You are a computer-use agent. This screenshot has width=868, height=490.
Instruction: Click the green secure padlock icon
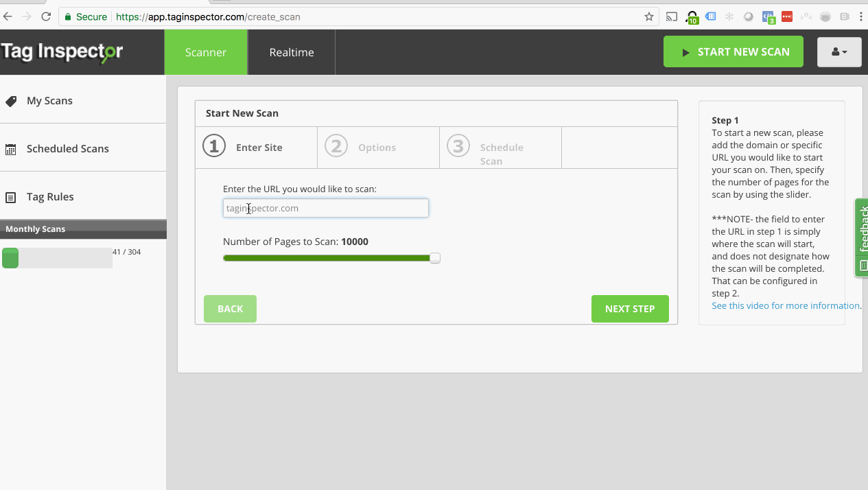pos(68,16)
